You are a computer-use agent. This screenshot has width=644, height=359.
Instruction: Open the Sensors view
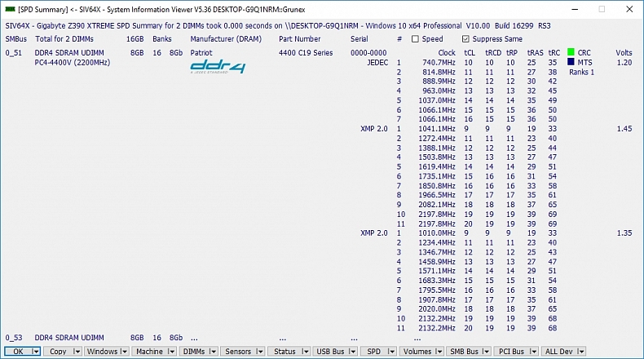(238, 352)
